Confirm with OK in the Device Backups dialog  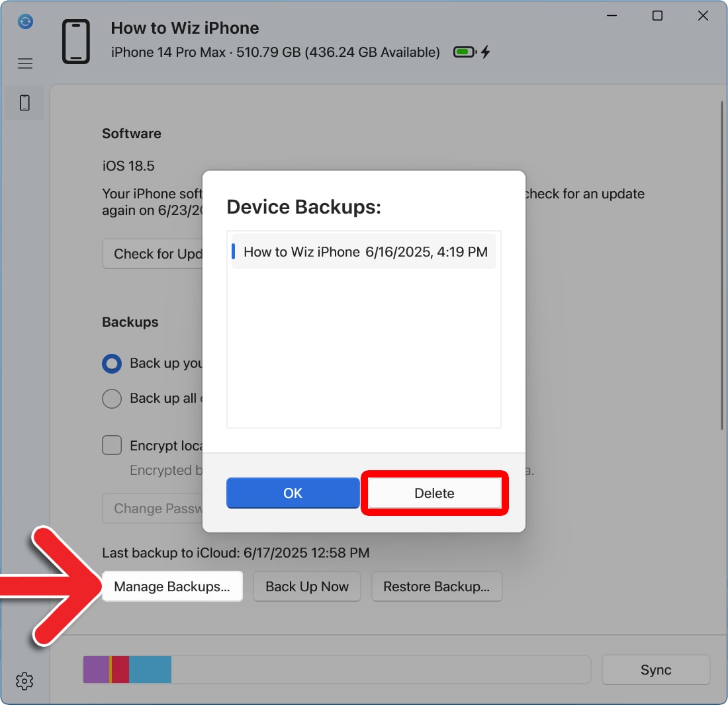point(293,493)
